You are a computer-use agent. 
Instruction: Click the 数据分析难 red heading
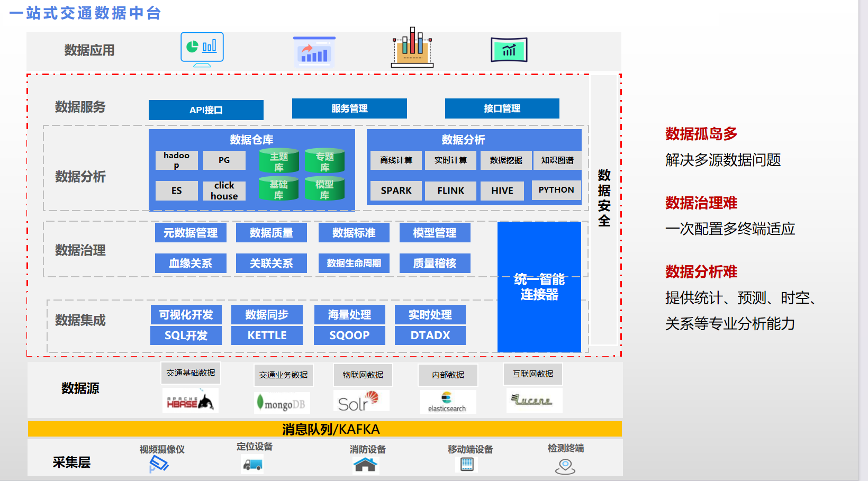point(701,271)
